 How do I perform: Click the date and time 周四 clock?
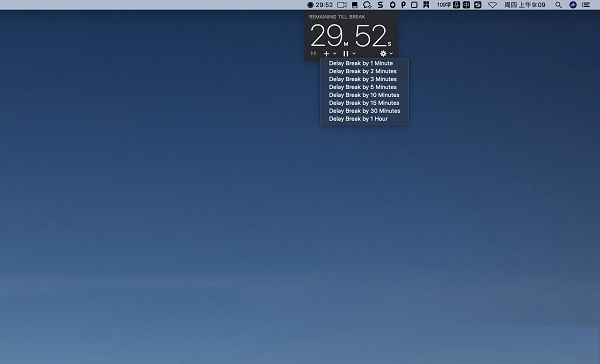click(524, 5)
